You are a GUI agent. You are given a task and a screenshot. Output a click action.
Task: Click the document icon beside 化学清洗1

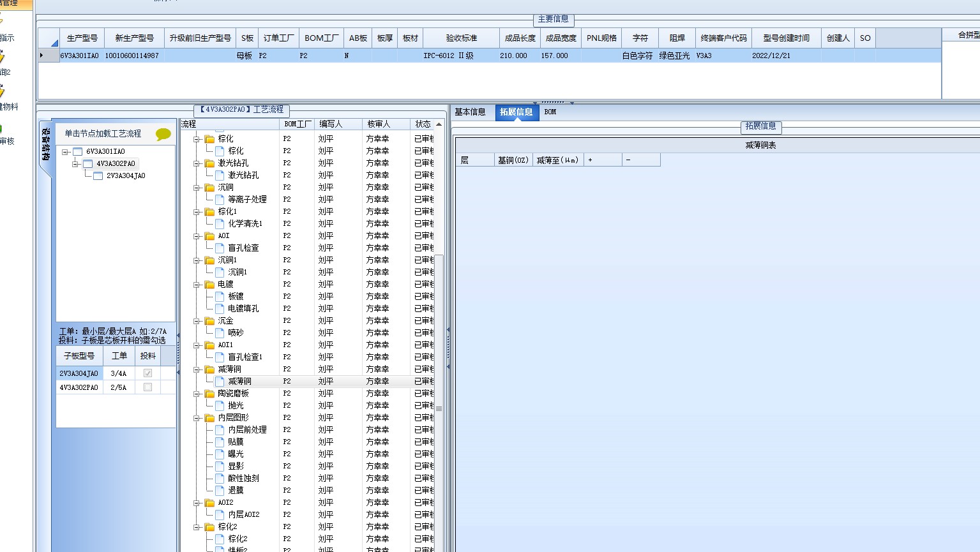tap(220, 224)
